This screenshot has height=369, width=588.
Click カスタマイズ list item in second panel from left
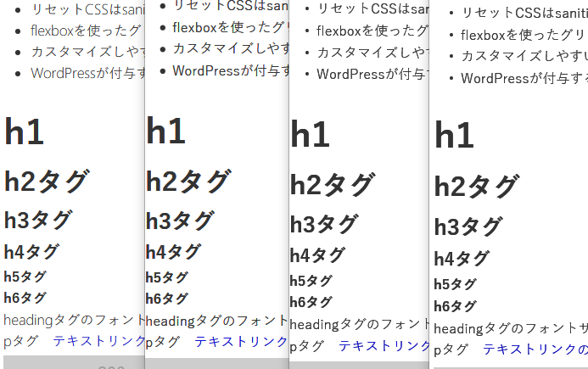click(231, 48)
